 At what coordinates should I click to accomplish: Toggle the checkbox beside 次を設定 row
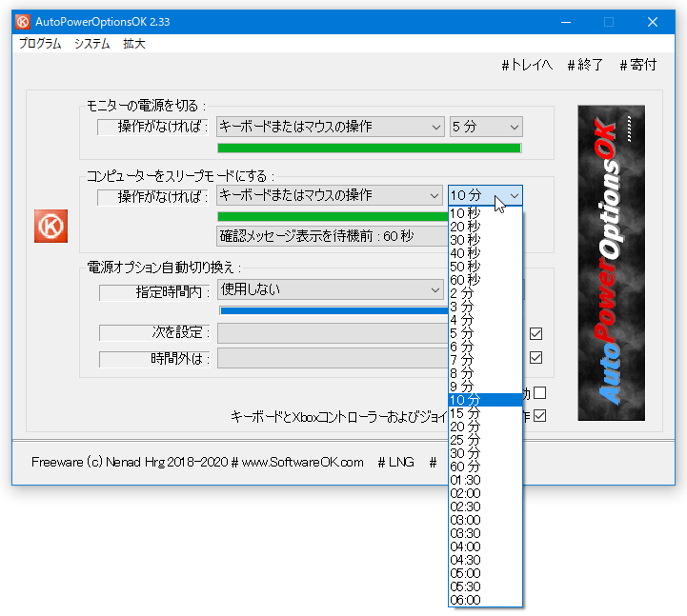pos(535,333)
